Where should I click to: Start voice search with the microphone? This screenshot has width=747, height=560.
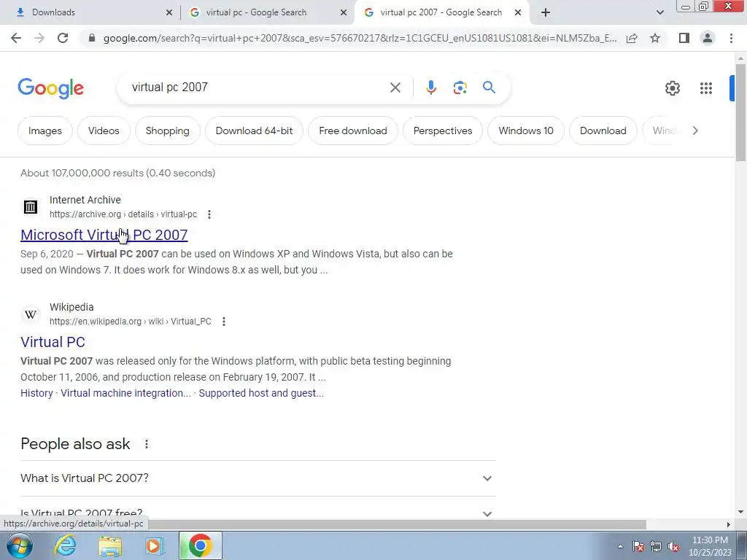[x=431, y=87]
